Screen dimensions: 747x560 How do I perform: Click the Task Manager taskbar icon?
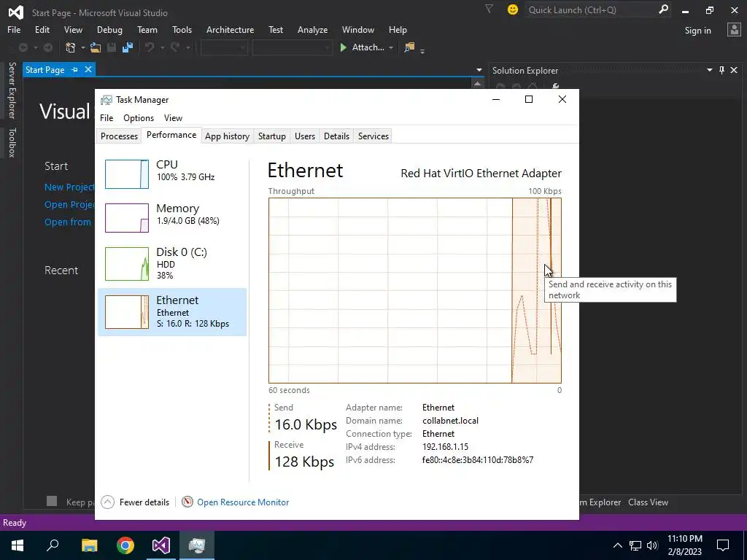(197, 545)
